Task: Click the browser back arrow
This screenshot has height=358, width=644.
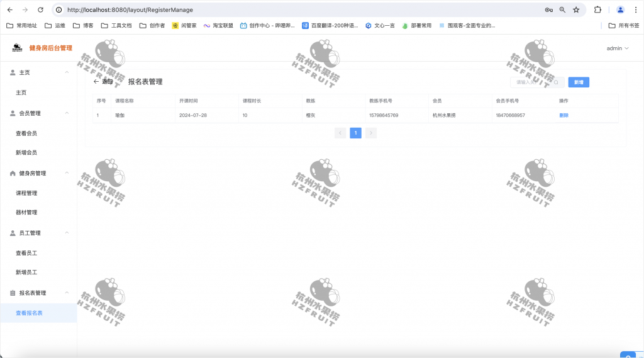Action: coord(10,10)
